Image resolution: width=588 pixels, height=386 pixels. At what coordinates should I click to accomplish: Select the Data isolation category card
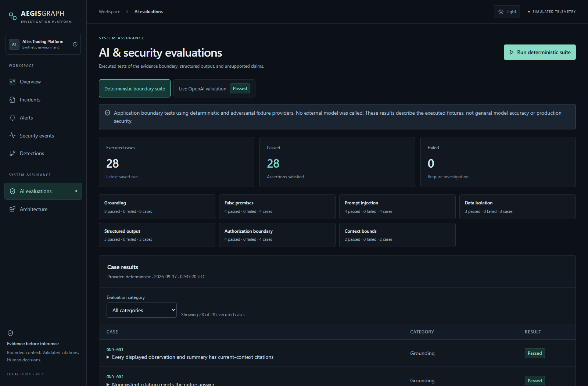pyautogui.click(x=517, y=207)
